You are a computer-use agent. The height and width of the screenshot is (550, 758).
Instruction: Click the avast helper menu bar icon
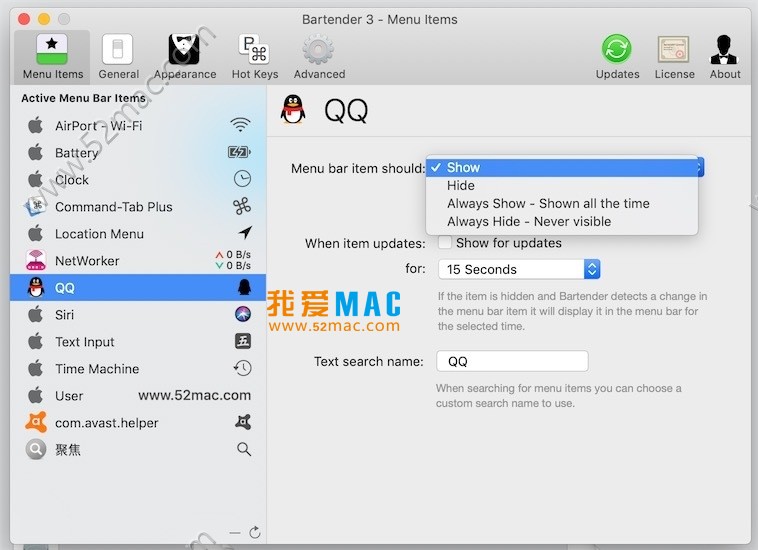click(x=243, y=422)
